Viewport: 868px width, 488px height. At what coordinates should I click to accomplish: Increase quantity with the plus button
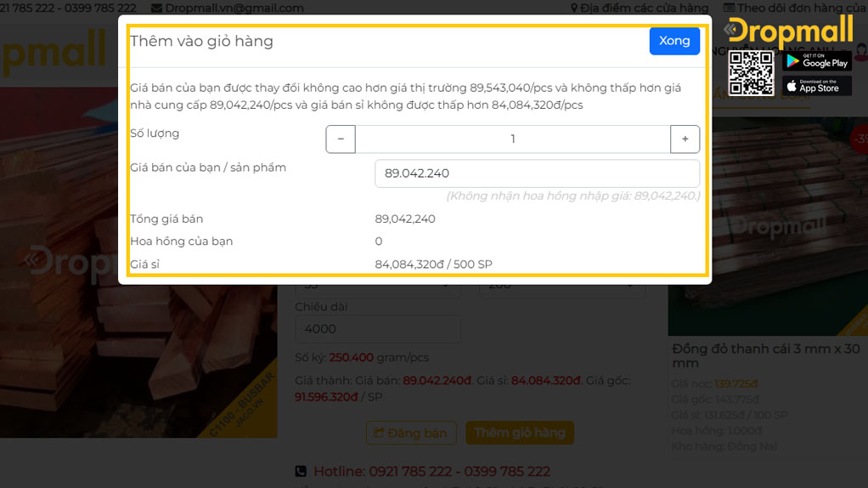point(685,139)
